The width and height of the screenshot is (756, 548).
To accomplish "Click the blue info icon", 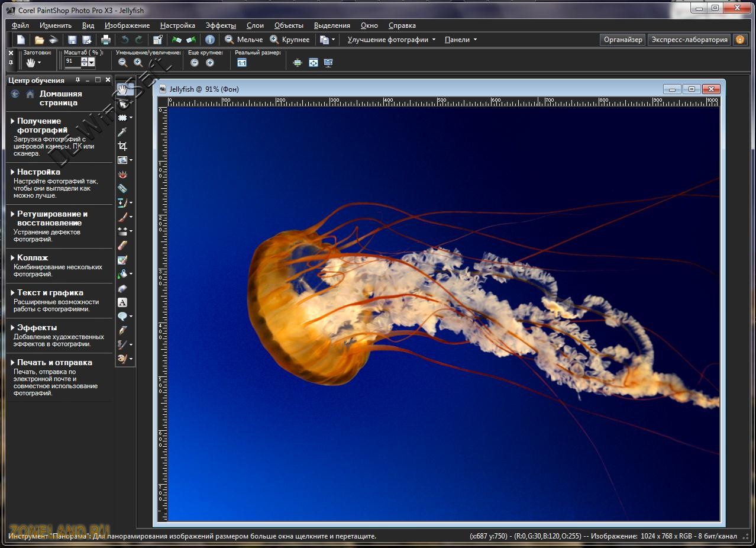I will point(210,40).
